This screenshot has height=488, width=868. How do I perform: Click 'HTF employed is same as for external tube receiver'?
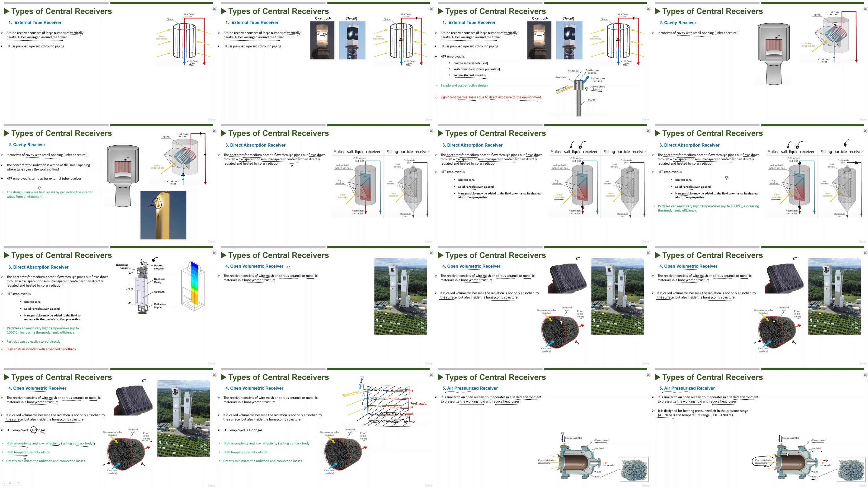point(44,178)
